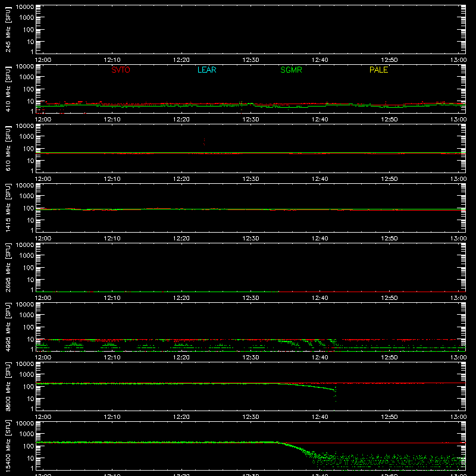Image resolution: width=476 pixels, height=476 pixels.
Task: Click 13:00 time label below 245 MHz panel
Action: point(458,60)
